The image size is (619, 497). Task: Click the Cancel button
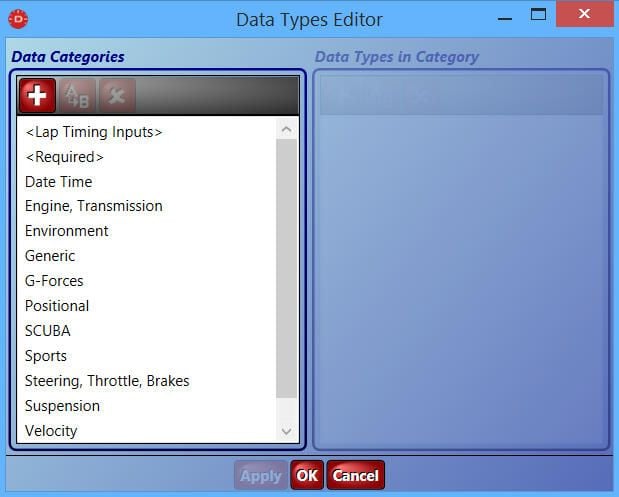coord(355,475)
